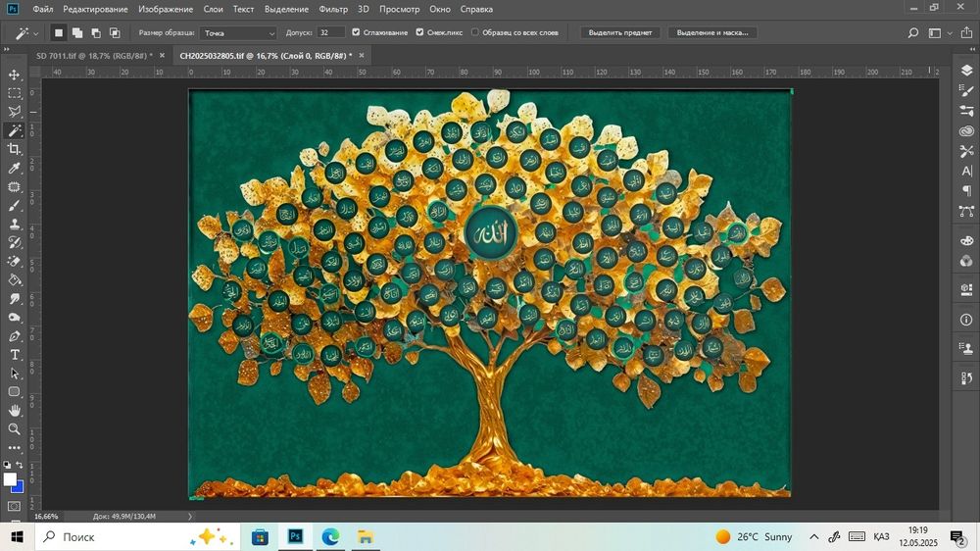Open the Magic Wand tool preset picker arrow
This screenshot has height=551, width=980.
[x=35, y=33]
